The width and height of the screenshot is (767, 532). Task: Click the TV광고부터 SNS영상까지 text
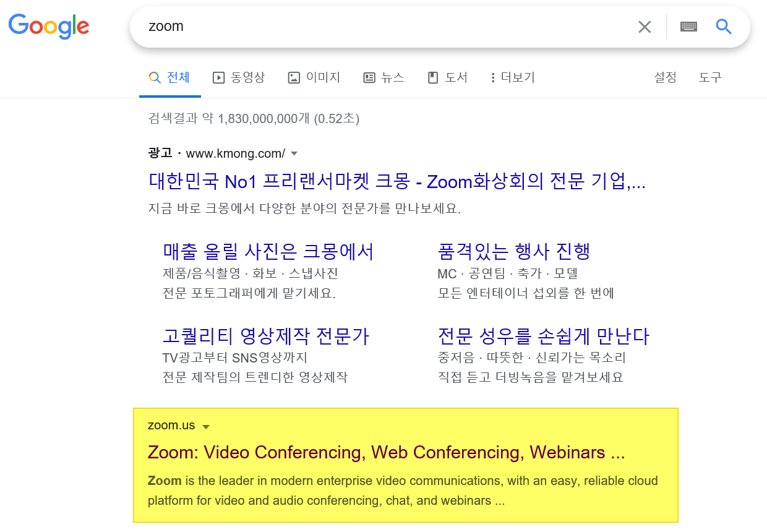click(x=235, y=358)
